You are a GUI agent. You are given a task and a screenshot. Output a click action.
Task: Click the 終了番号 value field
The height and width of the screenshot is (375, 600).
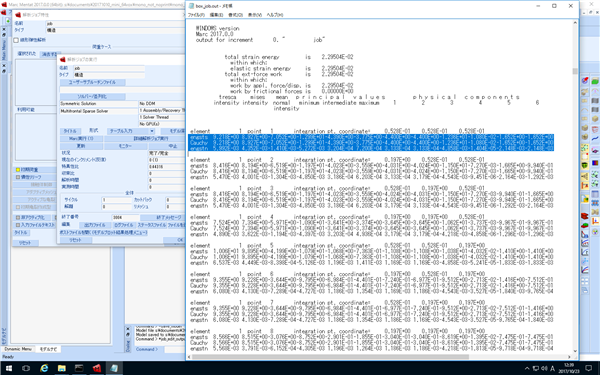[x=126, y=217]
